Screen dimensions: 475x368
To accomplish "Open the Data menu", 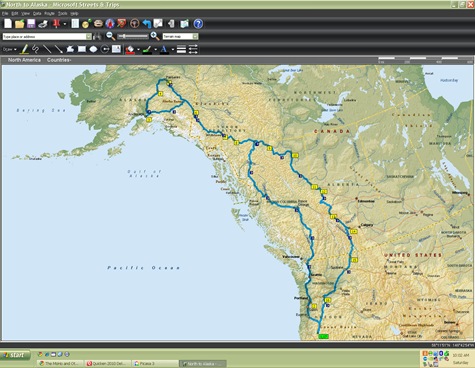I will [x=37, y=14].
